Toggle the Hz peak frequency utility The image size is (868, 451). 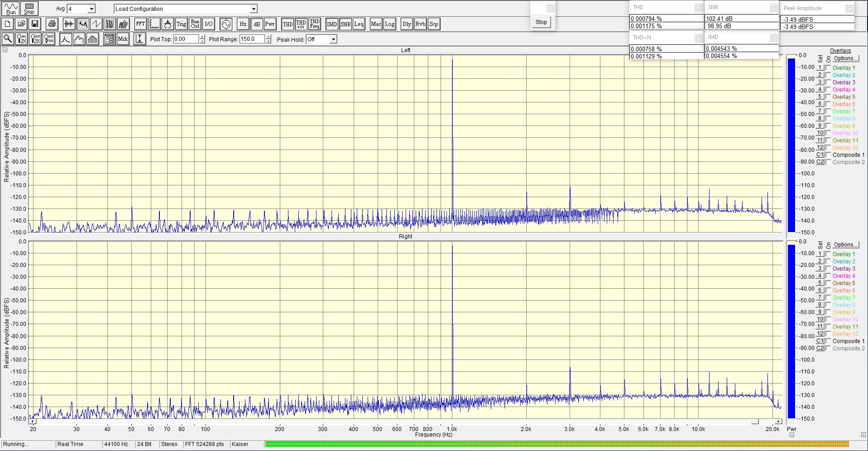243,24
